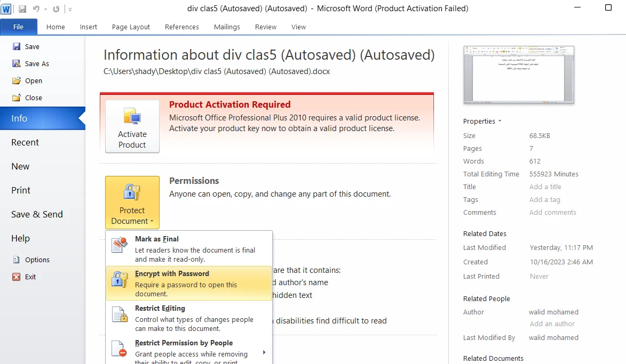Click the Options icon in the sidebar
The height and width of the screenshot is (364, 626).
[17, 260]
